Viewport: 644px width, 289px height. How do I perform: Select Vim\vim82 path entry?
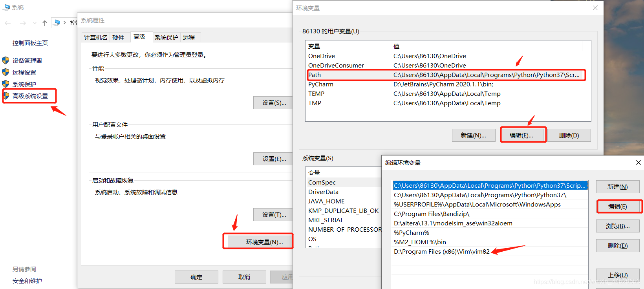490,251
